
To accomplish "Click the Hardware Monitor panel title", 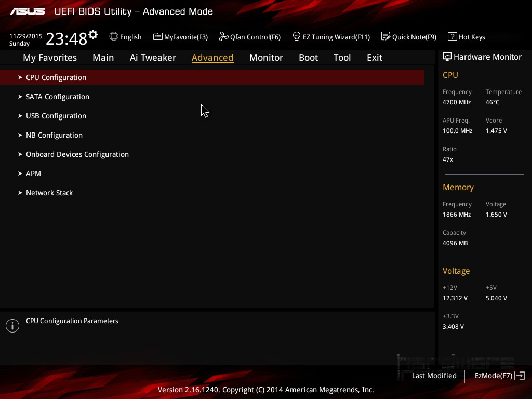I will 487,57.
